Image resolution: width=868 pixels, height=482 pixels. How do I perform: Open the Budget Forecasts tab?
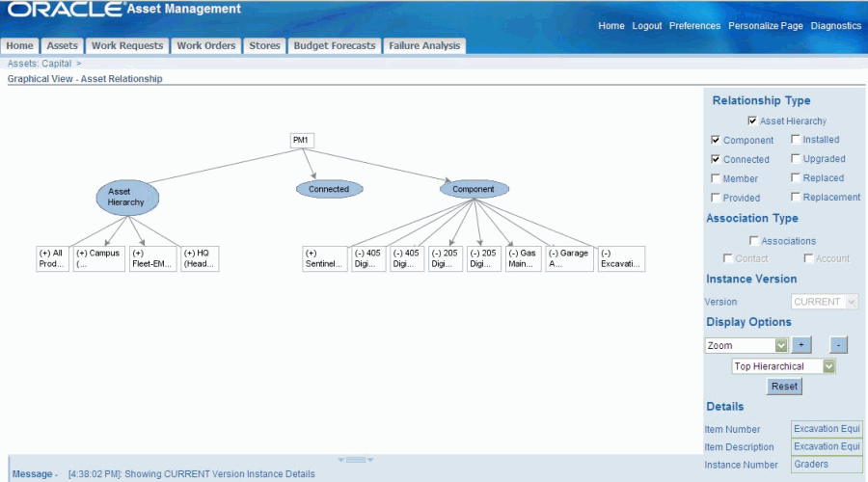(x=335, y=46)
